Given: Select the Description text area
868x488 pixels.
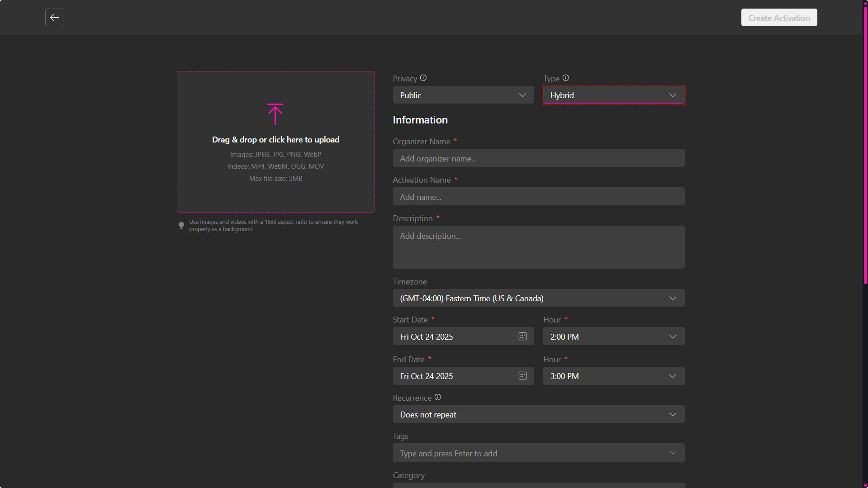Looking at the screenshot, I should click(538, 247).
